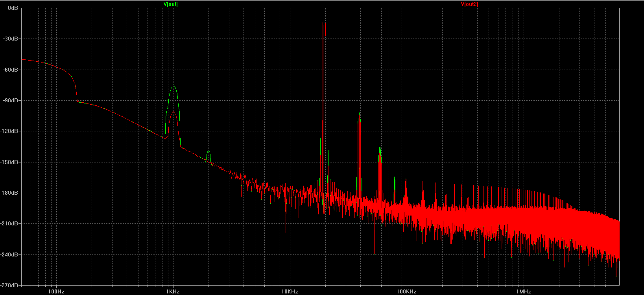Click the 1MHz frequency axis label
The image size is (644, 295).
pyautogui.click(x=524, y=291)
